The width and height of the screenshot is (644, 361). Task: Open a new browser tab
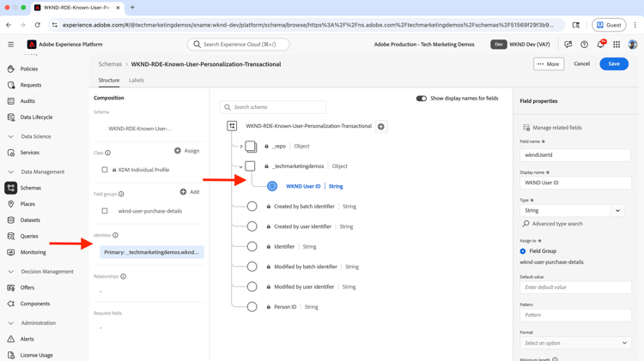(x=132, y=8)
